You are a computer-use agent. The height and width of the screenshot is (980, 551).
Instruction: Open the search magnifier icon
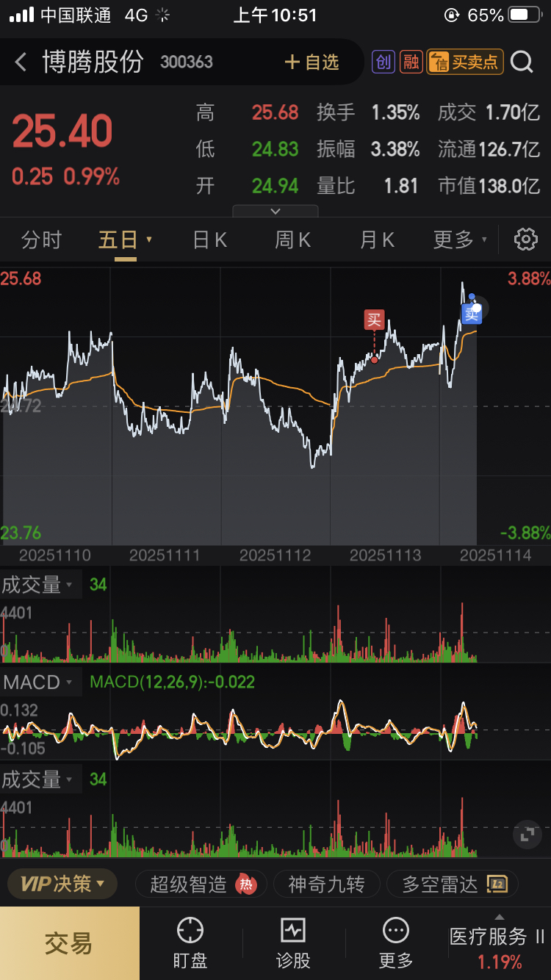point(522,62)
